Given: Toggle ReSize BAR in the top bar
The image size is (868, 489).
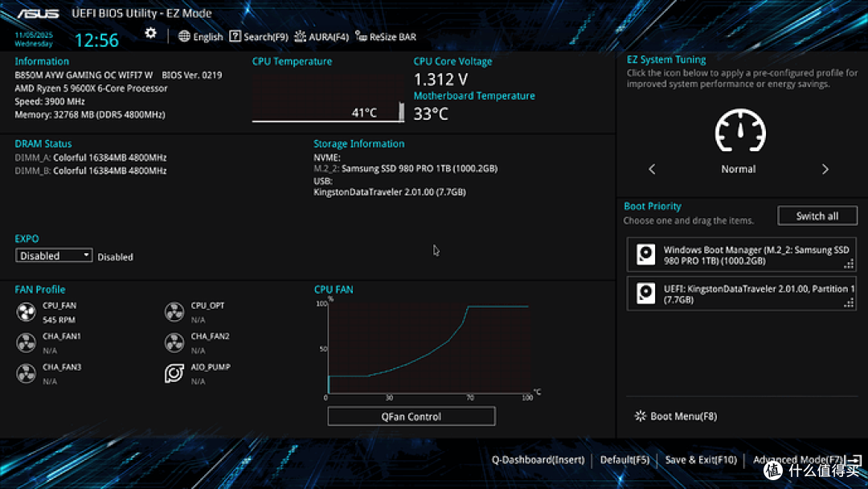Looking at the screenshot, I should [386, 36].
